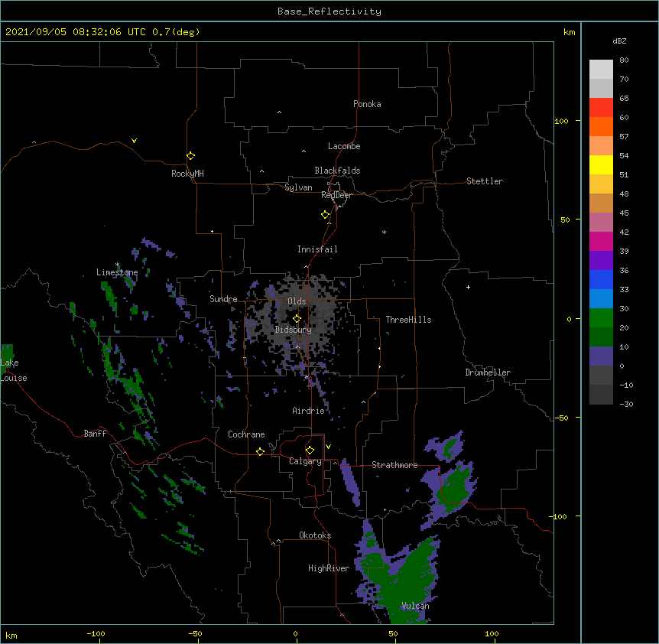
Task: Select the dark green 20-10 dBZ swatch
Action: coord(601,337)
